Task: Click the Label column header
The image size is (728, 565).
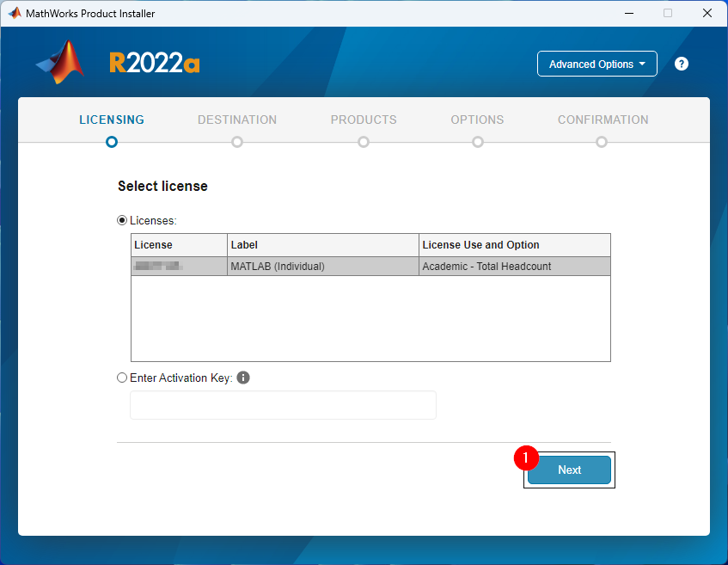Action: pyautogui.click(x=323, y=245)
